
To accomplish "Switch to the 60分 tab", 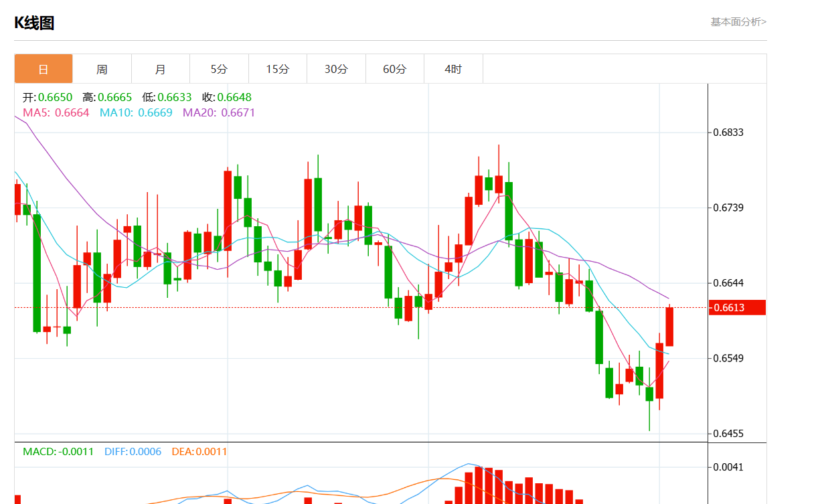I will click(395, 69).
